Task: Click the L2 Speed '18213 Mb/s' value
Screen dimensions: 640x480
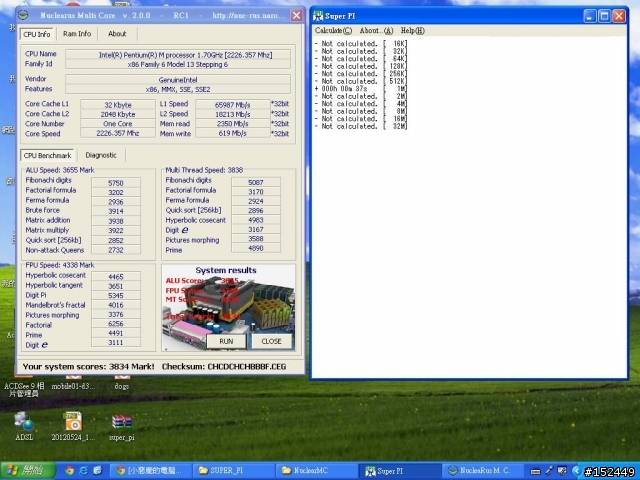Action: (233, 114)
